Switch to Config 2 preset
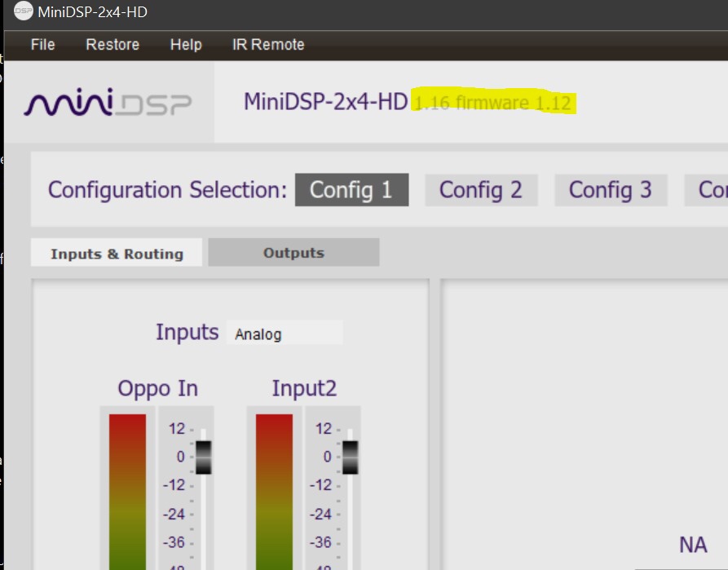 [x=481, y=190]
